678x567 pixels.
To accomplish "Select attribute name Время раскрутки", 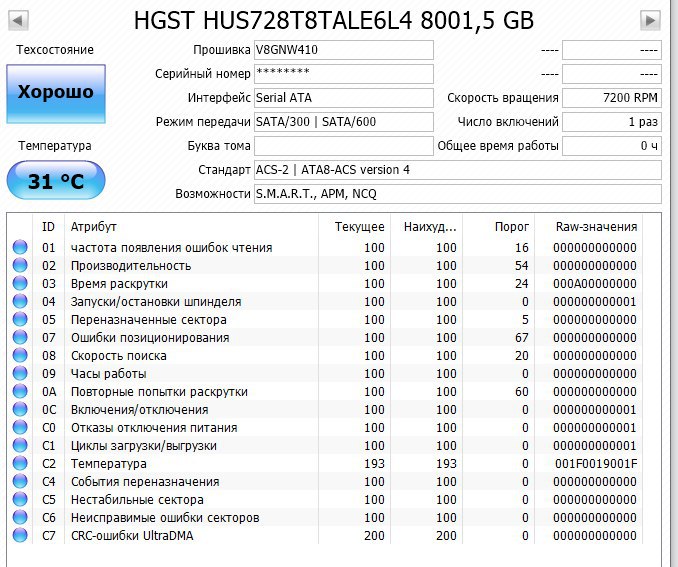I will pyautogui.click(x=119, y=284).
